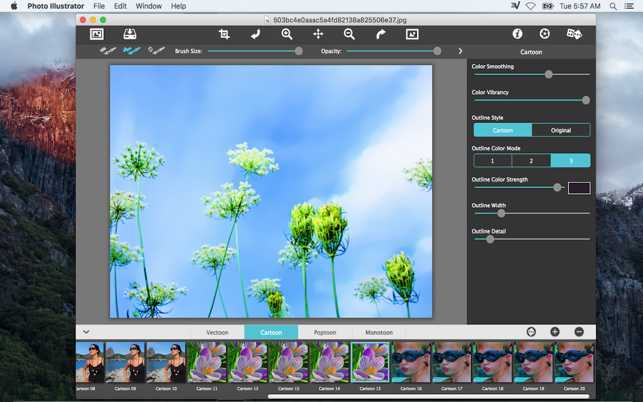The height and width of the screenshot is (402, 643).
Task: Collapse the presets panel chevron
Action: (86, 332)
